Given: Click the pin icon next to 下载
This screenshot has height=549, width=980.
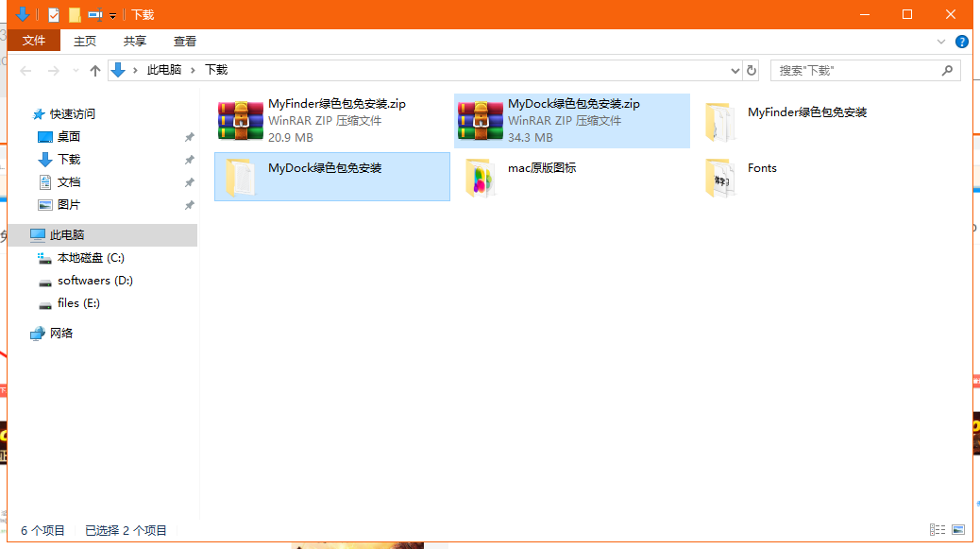Looking at the screenshot, I should pyautogui.click(x=189, y=160).
